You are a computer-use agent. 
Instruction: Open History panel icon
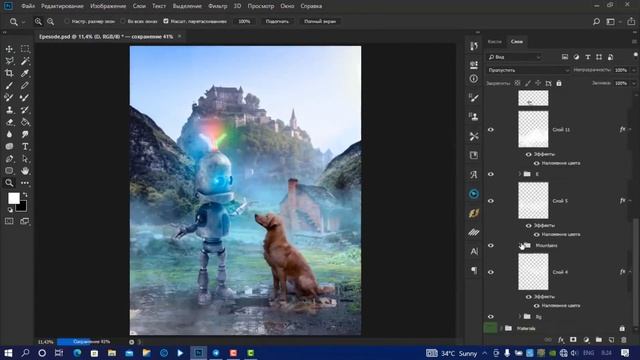[473, 46]
